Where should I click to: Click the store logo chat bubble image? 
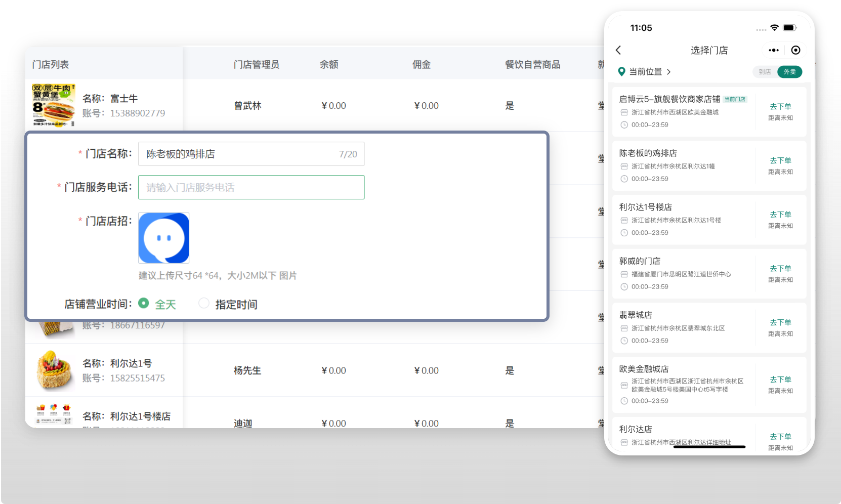[x=164, y=238]
